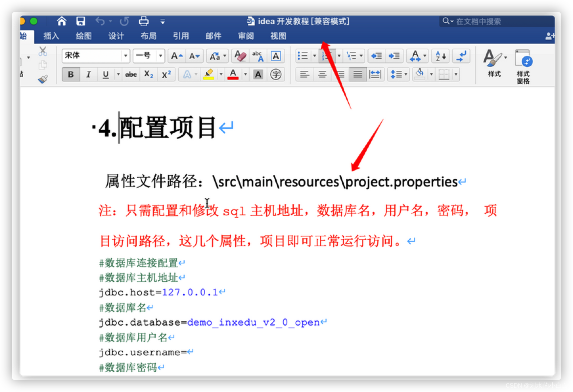Click the share user icon at top right
This screenshot has height=392, width=573.
tap(550, 36)
